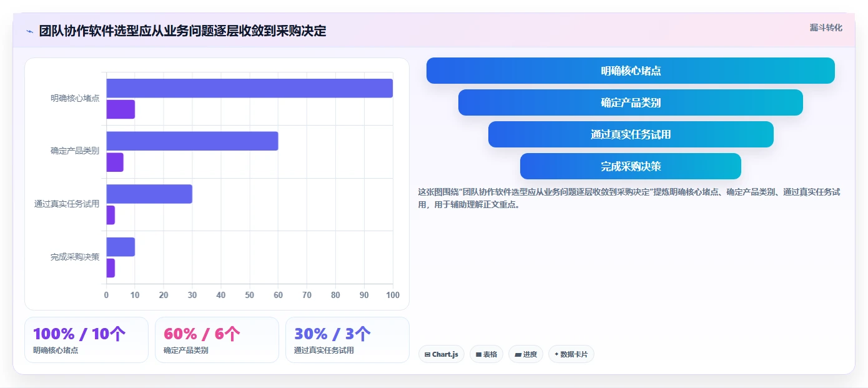The width and height of the screenshot is (868, 388).
Task: Click the short purple bar under 明确核心堵点
Action: click(x=121, y=109)
